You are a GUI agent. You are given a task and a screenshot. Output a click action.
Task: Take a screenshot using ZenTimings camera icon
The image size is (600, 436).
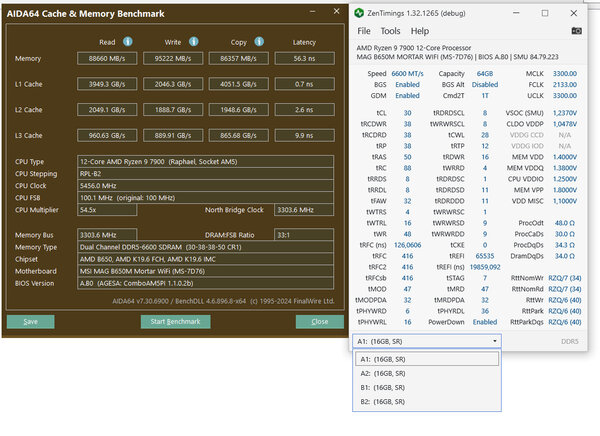575,31
